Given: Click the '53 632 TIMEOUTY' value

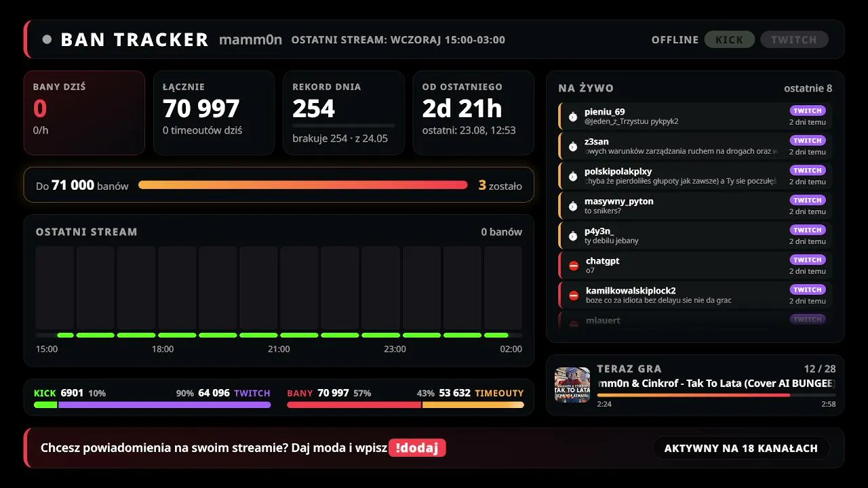Looking at the screenshot, I should (x=481, y=393).
